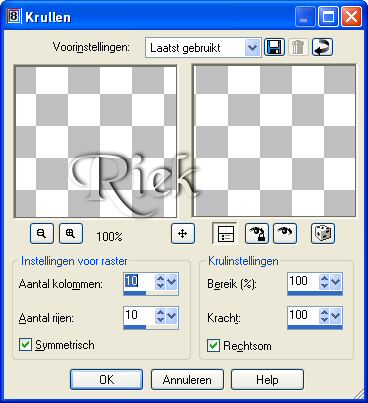Expand the Aantal kolommen slider dropdown arrow
The height and width of the screenshot is (403, 368).
pyautogui.click(x=172, y=282)
